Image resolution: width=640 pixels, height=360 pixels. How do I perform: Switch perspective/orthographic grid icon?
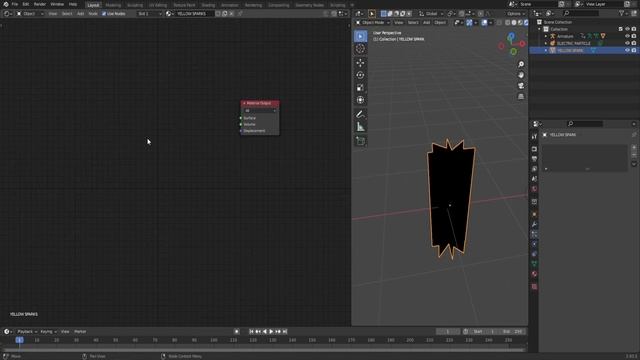point(521,96)
